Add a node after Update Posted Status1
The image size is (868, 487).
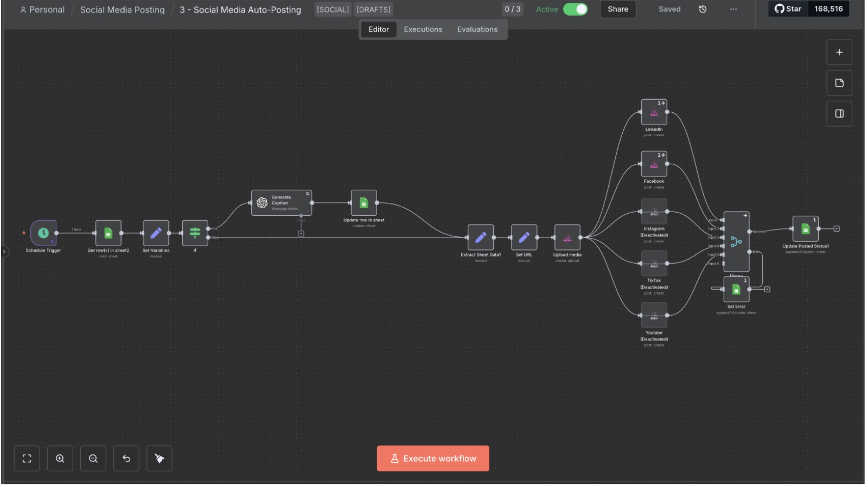(x=837, y=229)
